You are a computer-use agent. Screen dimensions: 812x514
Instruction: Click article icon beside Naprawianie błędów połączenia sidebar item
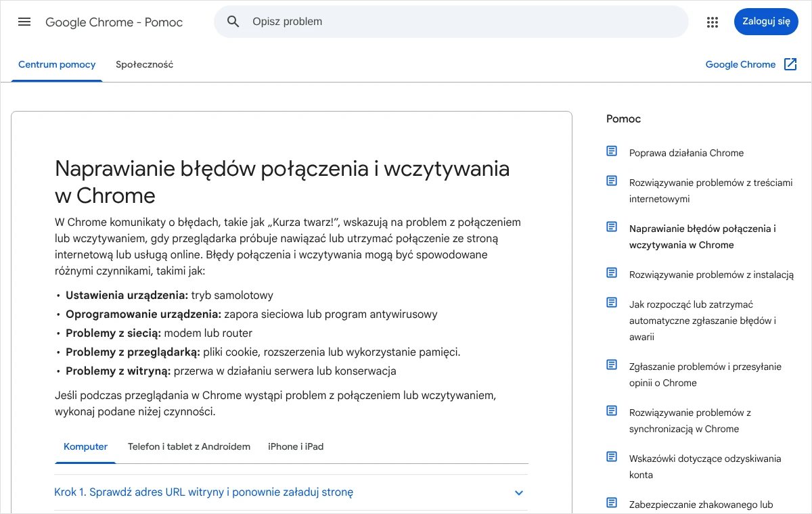pos(612,227)
